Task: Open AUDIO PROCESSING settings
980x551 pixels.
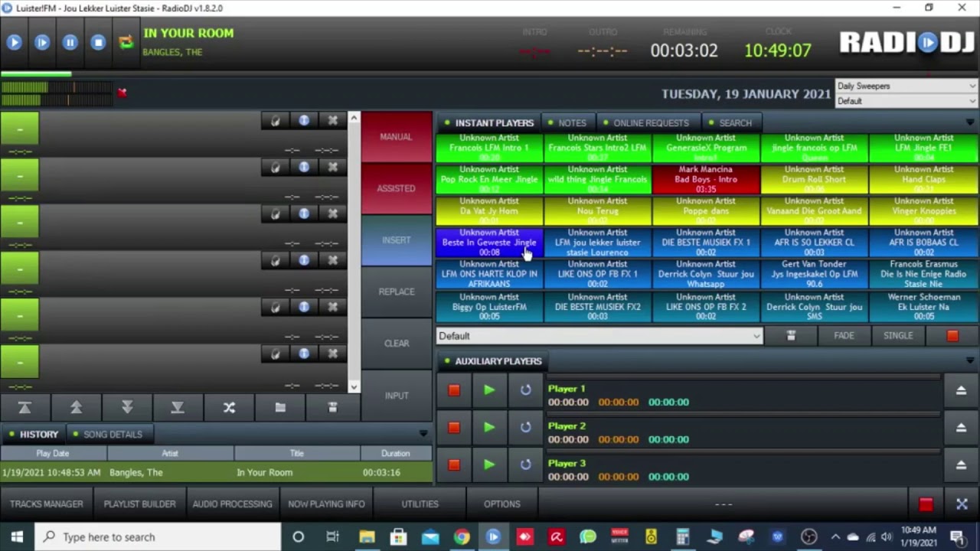Action: (x=232, y=504)
